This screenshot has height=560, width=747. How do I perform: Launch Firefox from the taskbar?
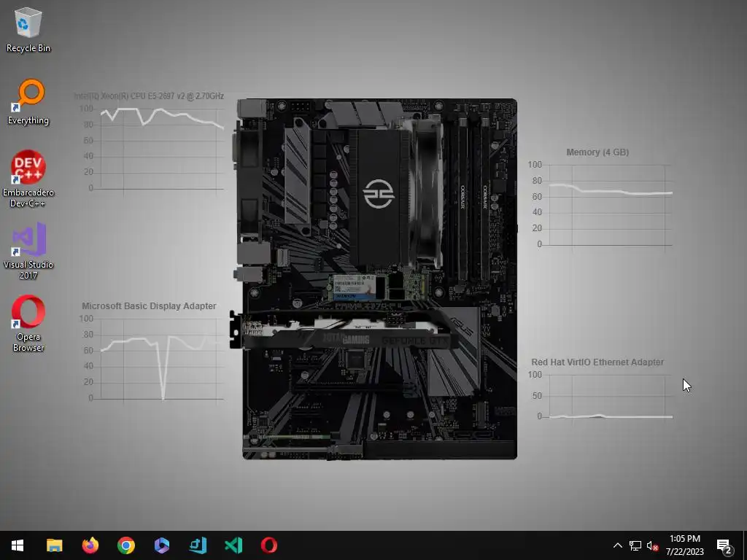(x=90, y=545)
